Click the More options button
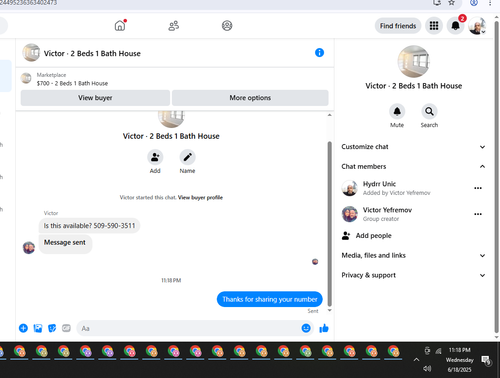500x378 pixels. [x=250, y=98]
